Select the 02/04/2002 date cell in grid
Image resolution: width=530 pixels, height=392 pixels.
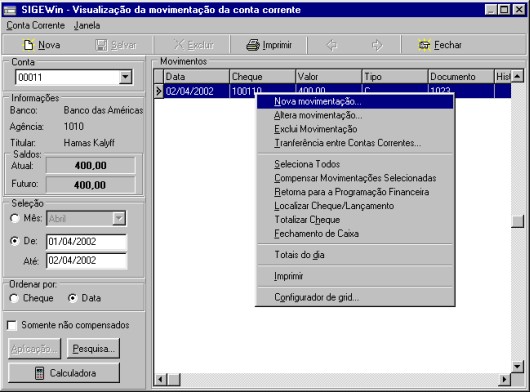pyautogui.click(x=196, y=91)
